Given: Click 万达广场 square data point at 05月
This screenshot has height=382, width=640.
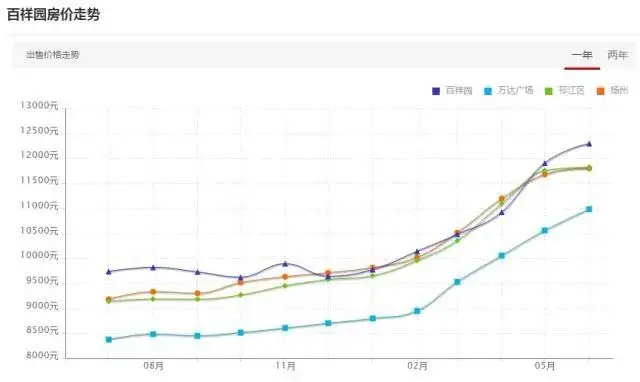Looking at the screenshot, I should [544, 231].
